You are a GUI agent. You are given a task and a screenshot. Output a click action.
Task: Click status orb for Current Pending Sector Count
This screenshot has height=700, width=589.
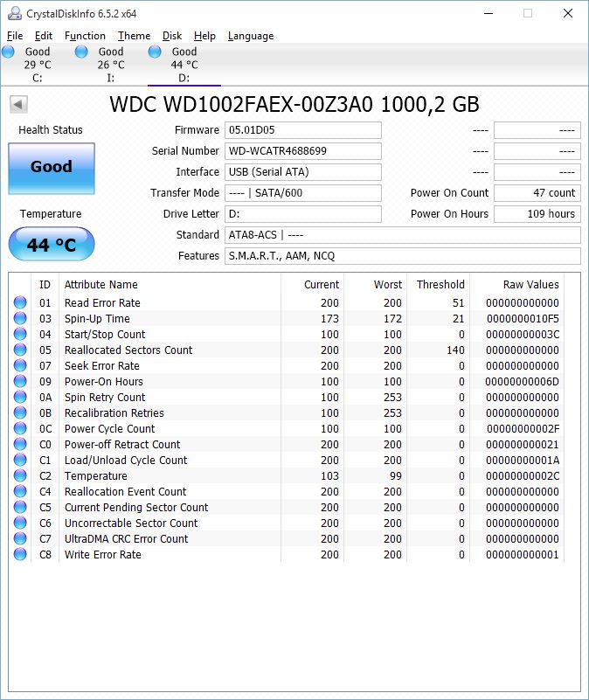tap(20, 507)
